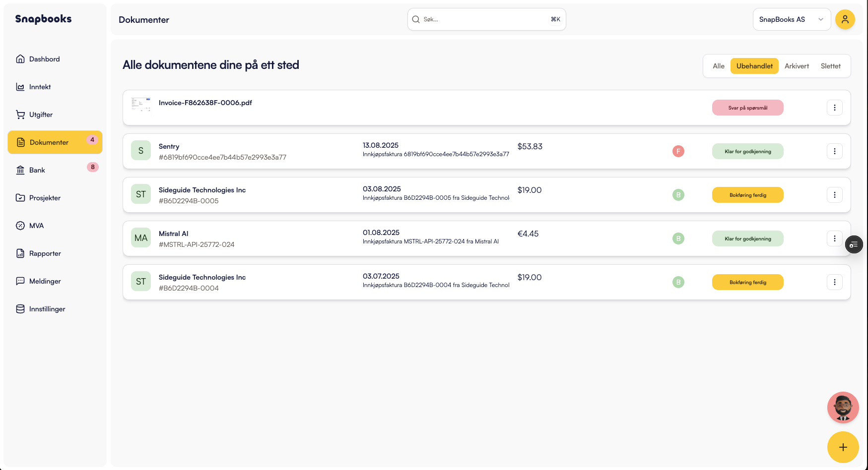
Task: Click 'Svar på spørsmål' on the invoice row
Action: click(x=748, y=107)
